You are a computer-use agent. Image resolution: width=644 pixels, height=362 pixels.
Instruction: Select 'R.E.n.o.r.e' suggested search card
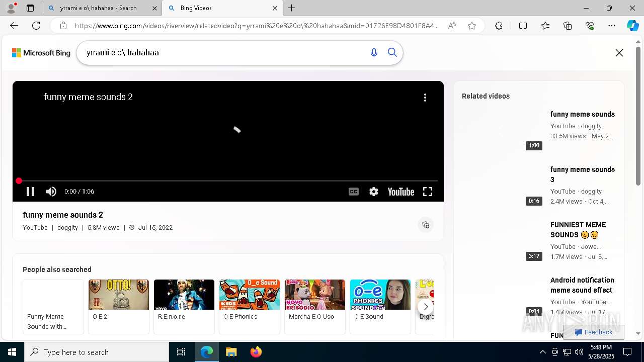[x=184, y=306]
